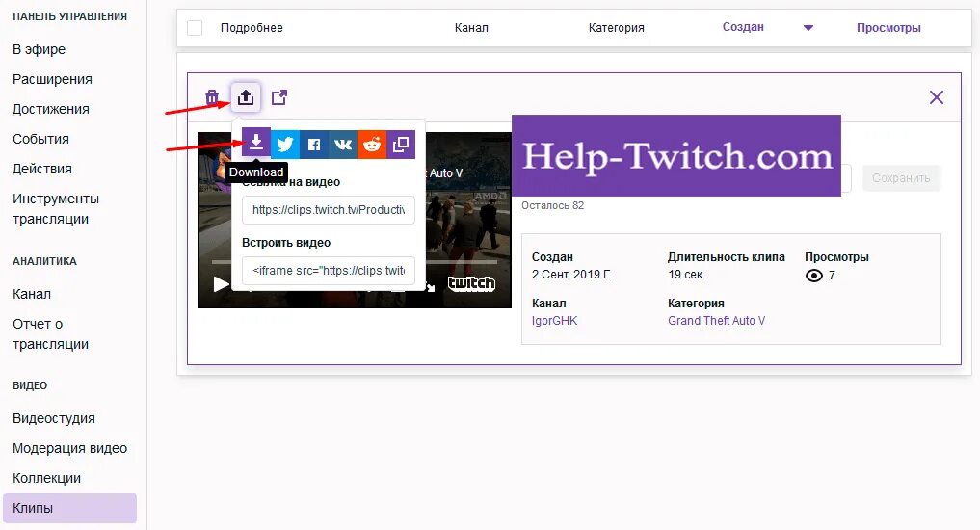Share clip on Twitter
This screenshot has width=980, height=530.
285,145
